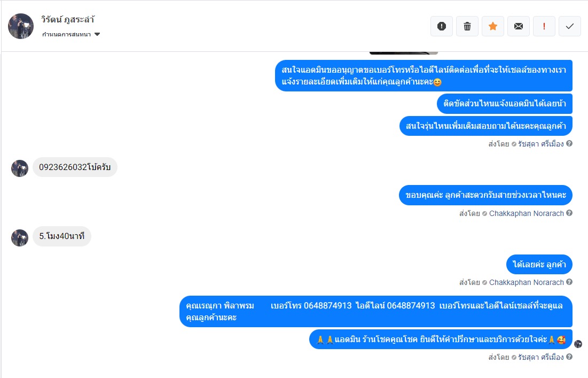Expand the conversation settings dropdown arrow

[x=97, y=34]
